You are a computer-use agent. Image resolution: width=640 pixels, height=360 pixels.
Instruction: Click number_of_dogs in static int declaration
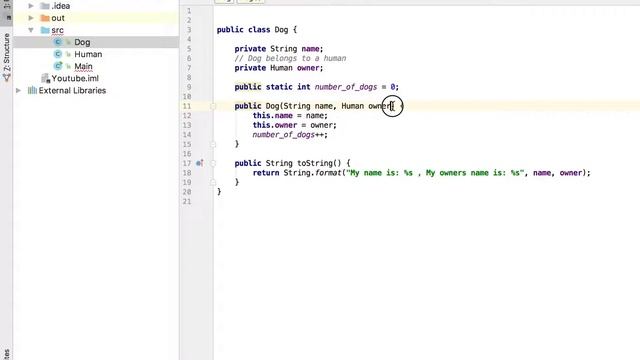(x=346, y=87)
